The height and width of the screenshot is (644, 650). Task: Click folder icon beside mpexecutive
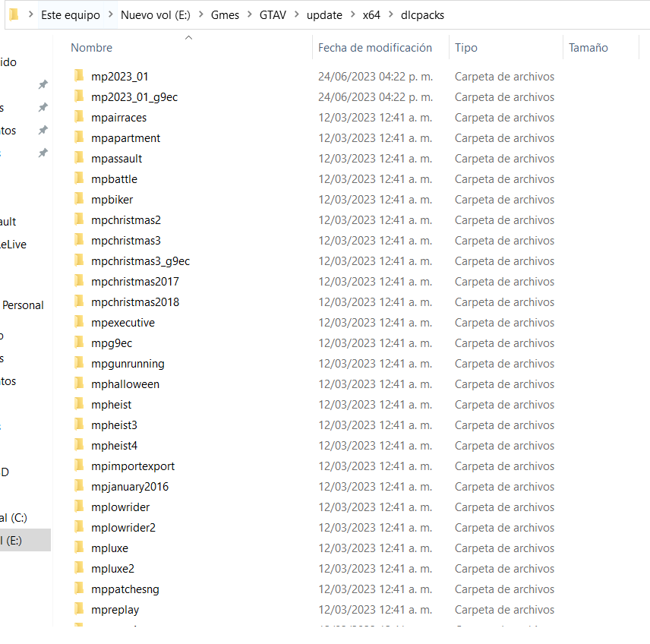click(x=79, y=322)
